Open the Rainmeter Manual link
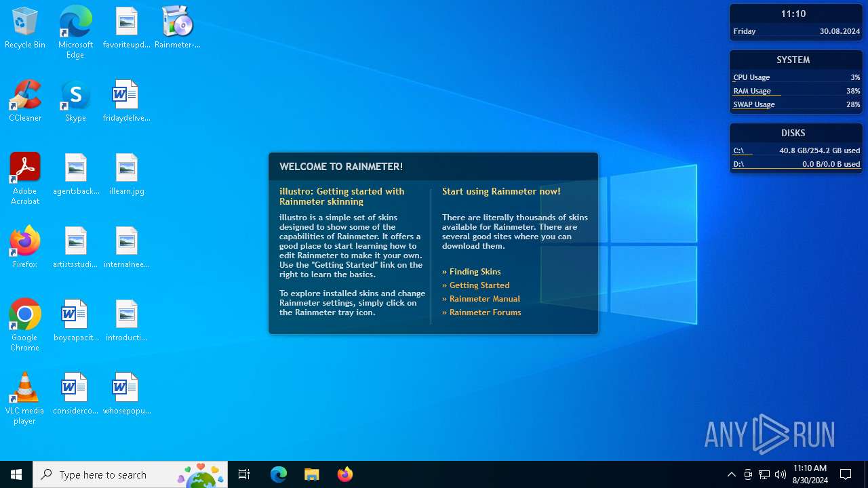 [481, 299]
